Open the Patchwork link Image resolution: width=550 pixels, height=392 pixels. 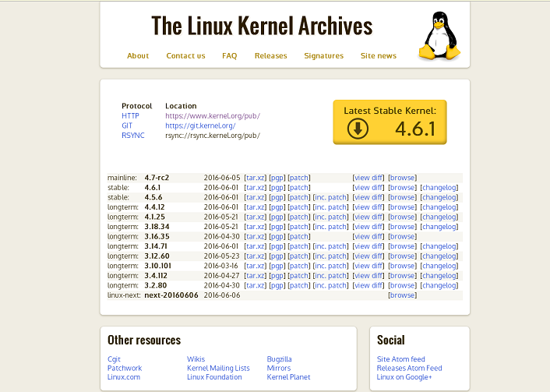tap(125, 368)
